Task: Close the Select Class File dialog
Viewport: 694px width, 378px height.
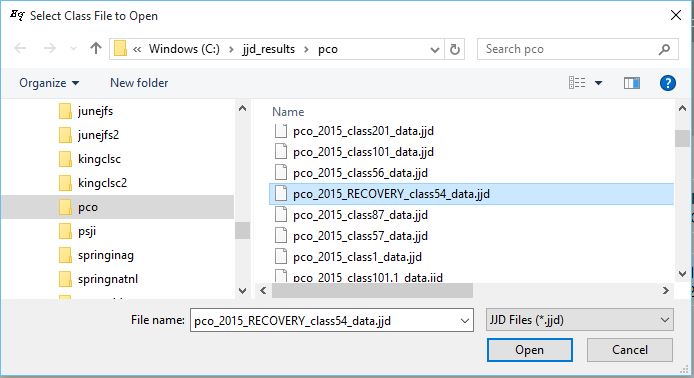Action: 675,15
